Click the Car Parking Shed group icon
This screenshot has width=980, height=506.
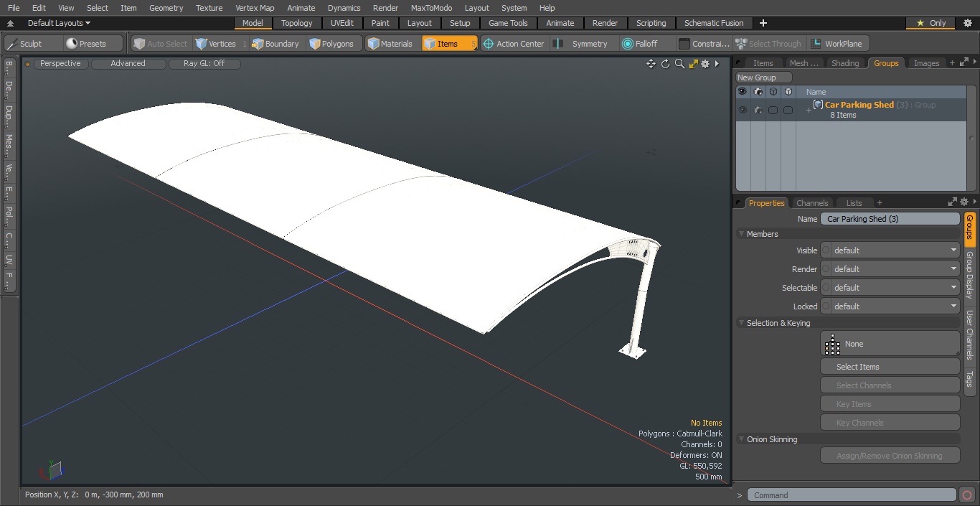pos(818,105)
